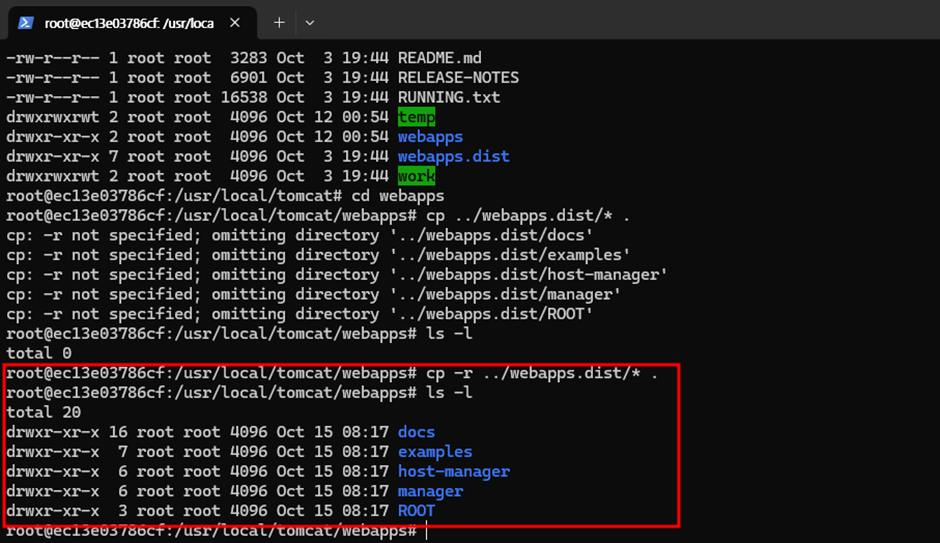The height and width of the screenshot is (543, 940).
Task: Click the error line omitting '../webapps.dist/host-manager'
Action: (x=336, y=274)
